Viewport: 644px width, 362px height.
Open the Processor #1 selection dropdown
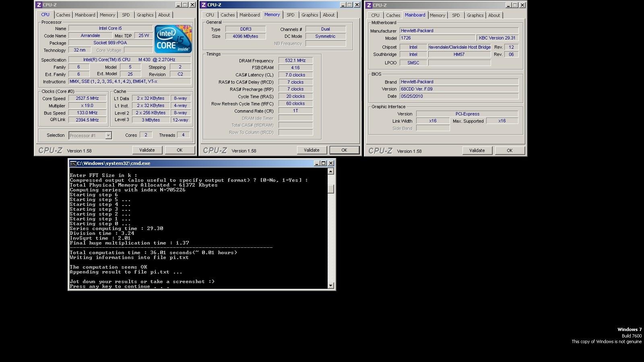pyautogui.click(x=108, y=136)
